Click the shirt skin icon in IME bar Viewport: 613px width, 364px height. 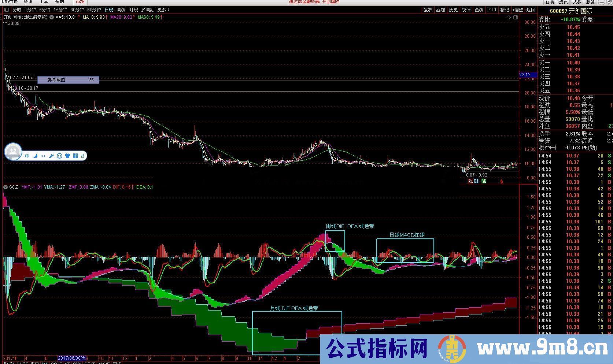coord(67,156)
